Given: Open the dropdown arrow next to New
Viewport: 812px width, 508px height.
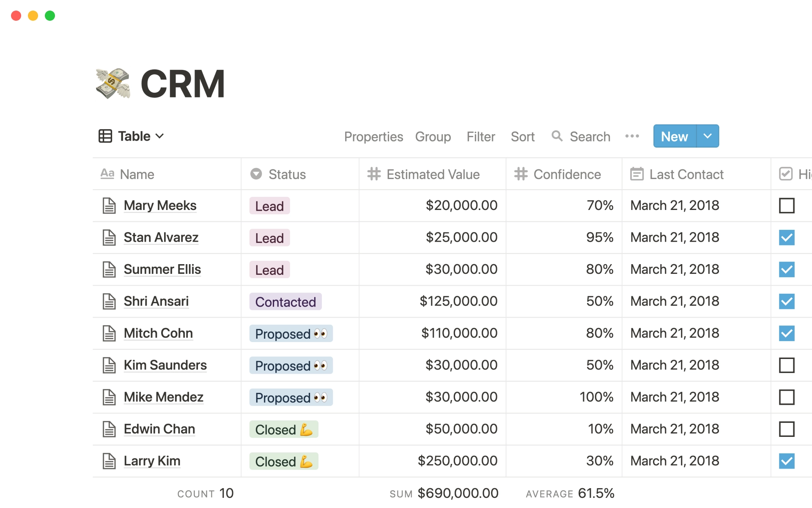Looking at the screenshot, I should pyautogui.click(x=708, y=136).
